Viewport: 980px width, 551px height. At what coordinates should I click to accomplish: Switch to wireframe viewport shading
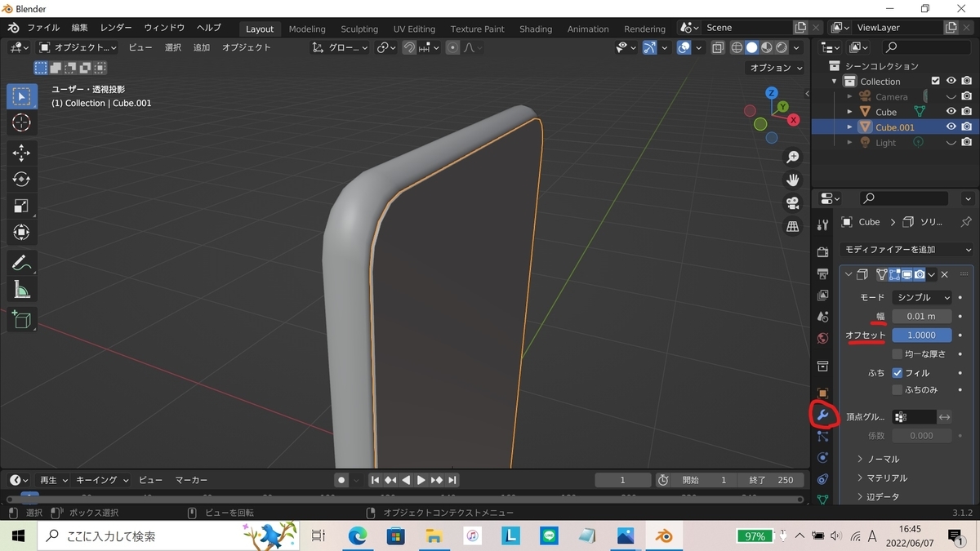tap(737, 47)
